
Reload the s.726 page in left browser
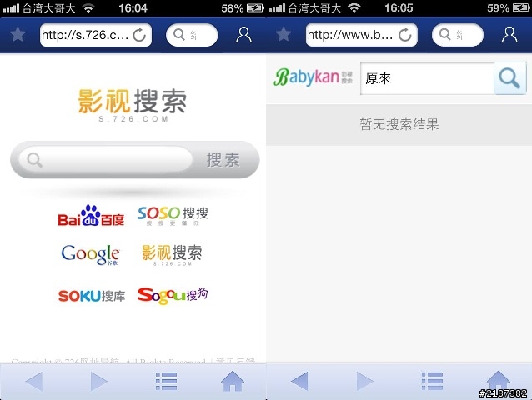point(139,35)
